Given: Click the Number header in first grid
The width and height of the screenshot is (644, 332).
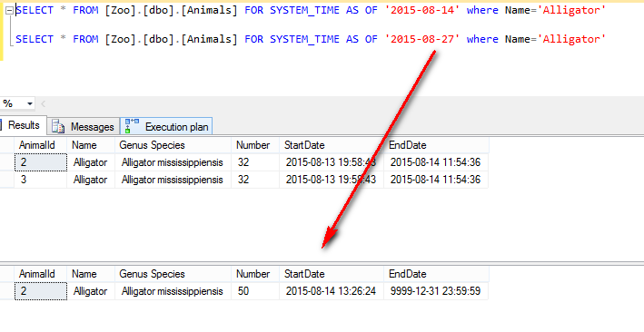Looking at the screenshot, I should tap(255, 145).
